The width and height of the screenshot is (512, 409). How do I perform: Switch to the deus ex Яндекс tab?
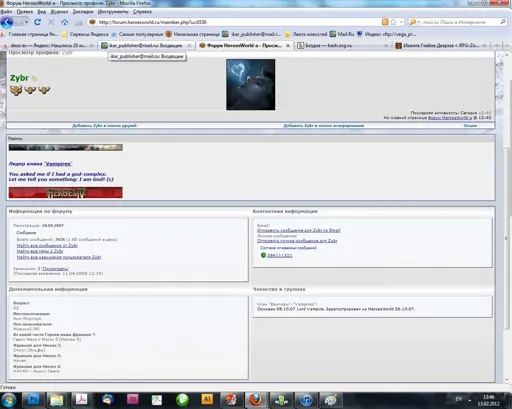pyautogui.click(x=48, y=45)
